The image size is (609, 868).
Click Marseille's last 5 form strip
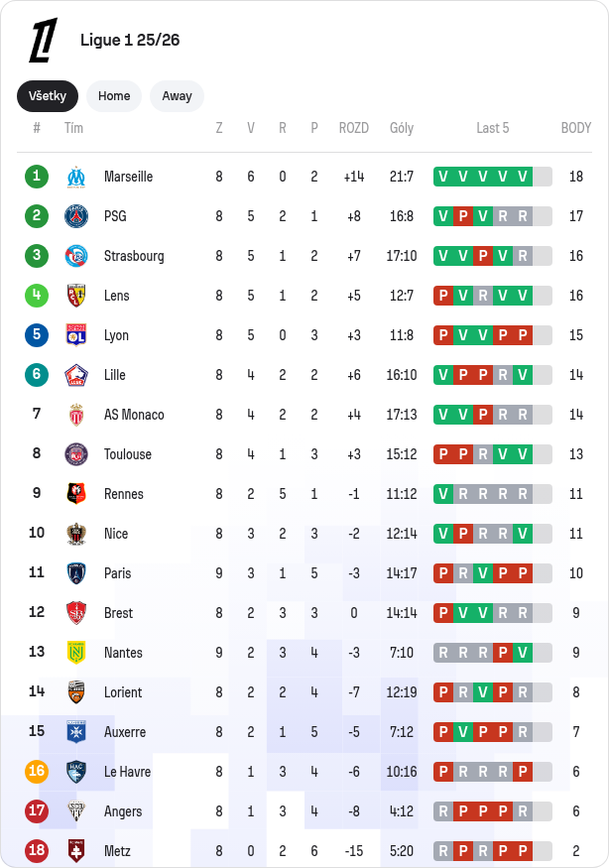(492, 177)
